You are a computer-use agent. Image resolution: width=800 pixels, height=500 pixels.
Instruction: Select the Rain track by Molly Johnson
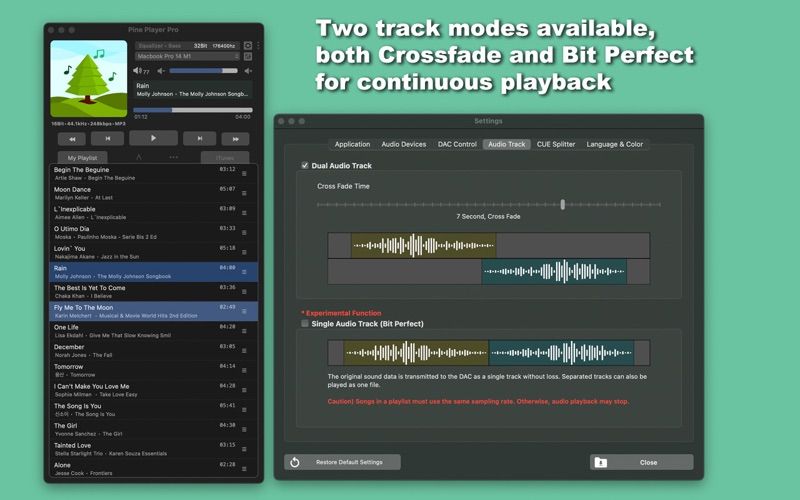click(x=153, y=272)
